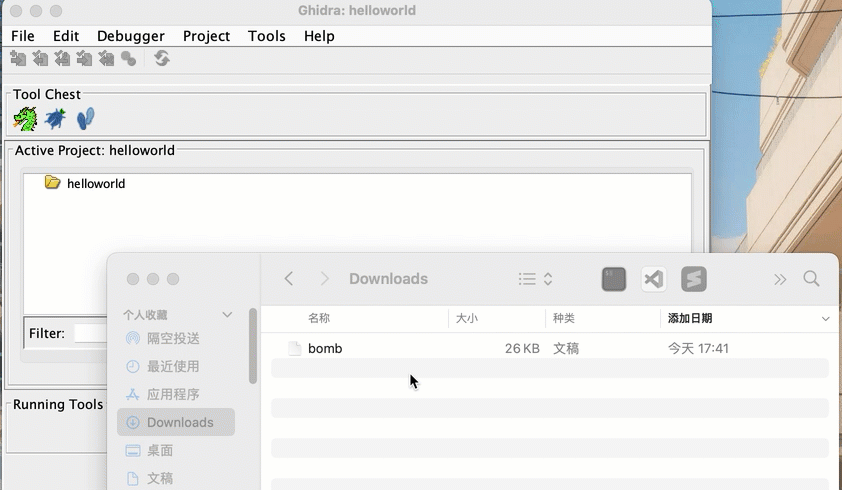Viewport: 842px width, 490px height.
Task: Go back in Finder Downloads window
Action: [289, 279]
